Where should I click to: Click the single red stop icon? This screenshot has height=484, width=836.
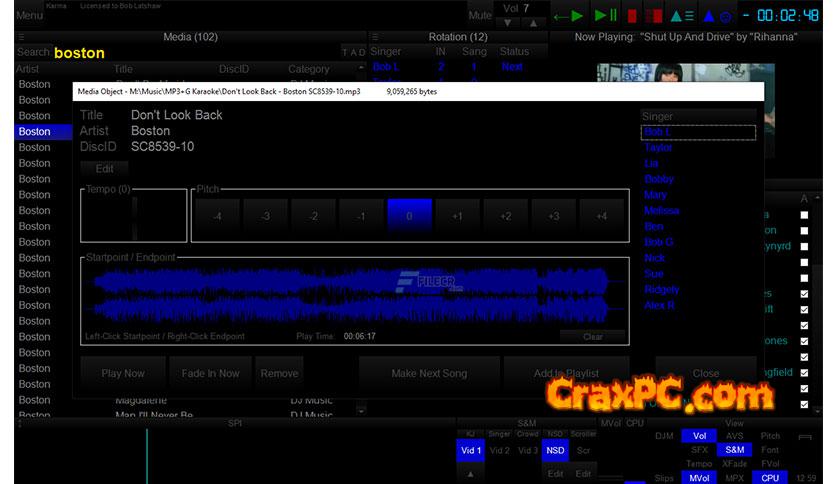pyautogui.click(x=632, y=15)
